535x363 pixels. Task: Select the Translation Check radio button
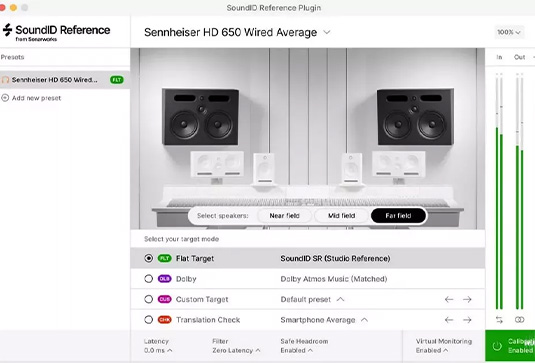click(148, 320)
